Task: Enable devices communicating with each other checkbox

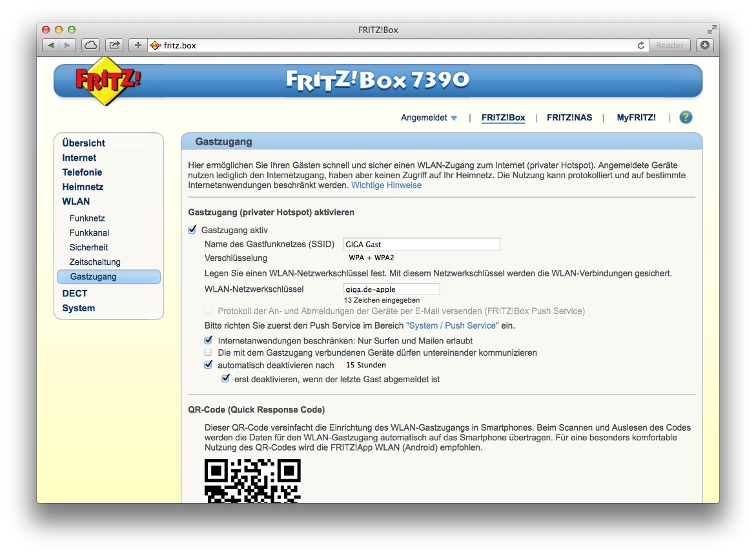Action: tap(208, 353)
